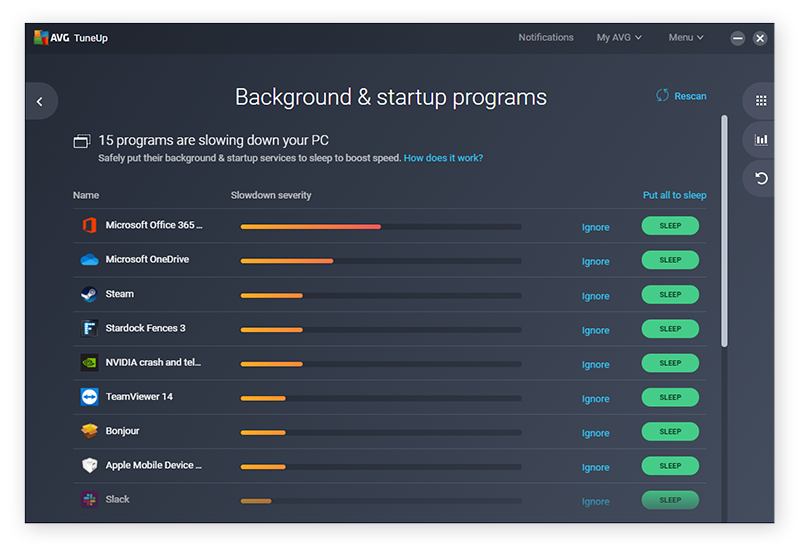
Task: Click the Steam program icon
Action: pos(89,294)
